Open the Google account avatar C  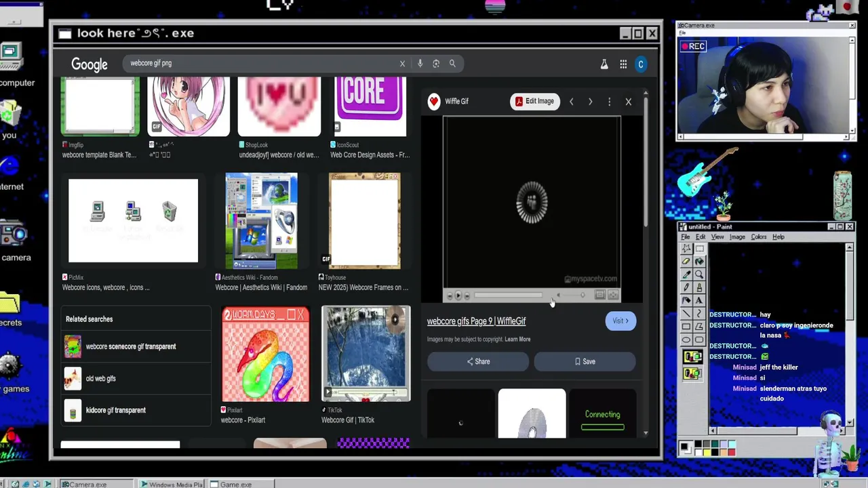pyautogui.click(x=640, y=64)
